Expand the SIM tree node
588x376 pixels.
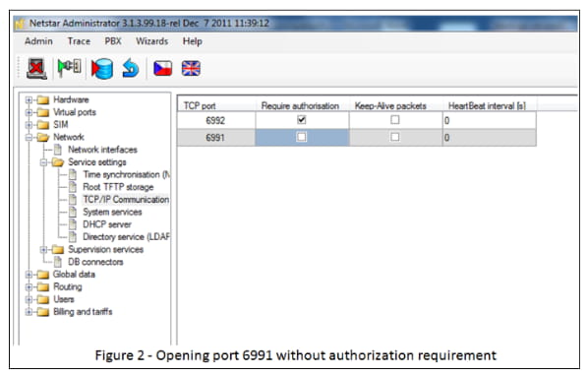[x=29, y=125]
